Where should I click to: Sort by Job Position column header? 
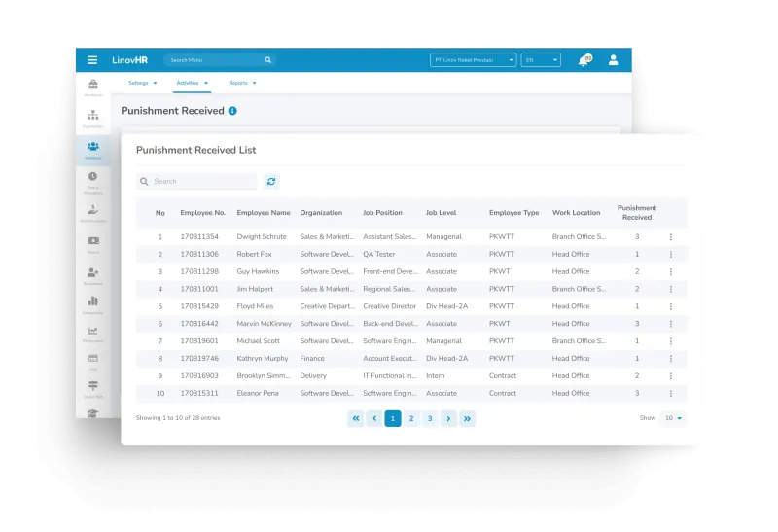point(382,212)
